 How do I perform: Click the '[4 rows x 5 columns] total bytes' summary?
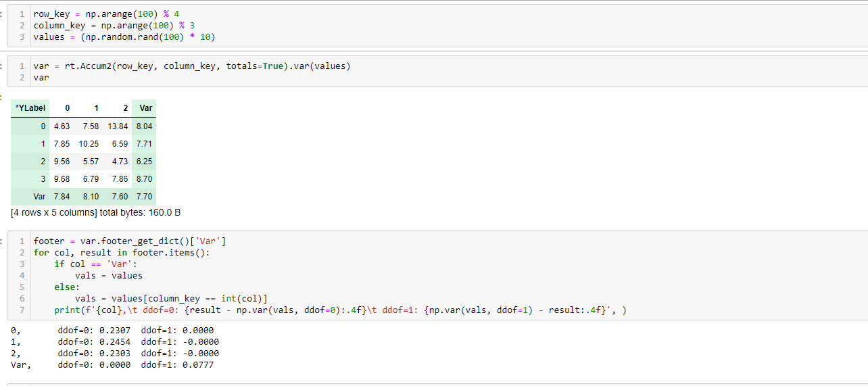tap(96, 212)
